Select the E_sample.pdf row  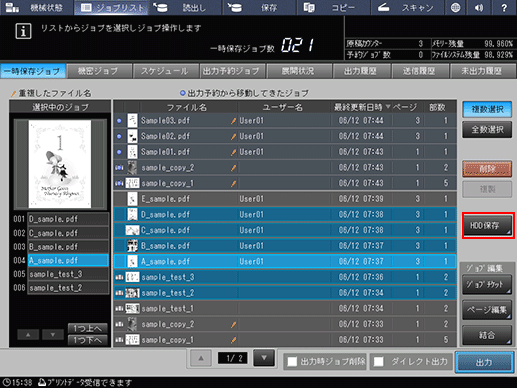285,199
